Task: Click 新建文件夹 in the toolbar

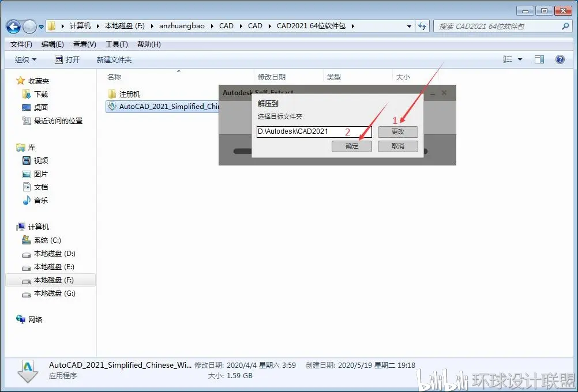Action: click(114, 60)
